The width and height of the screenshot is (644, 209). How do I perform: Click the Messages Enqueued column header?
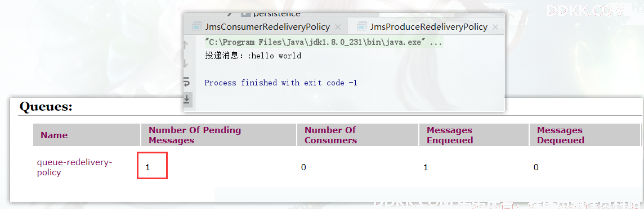point(450,135)
